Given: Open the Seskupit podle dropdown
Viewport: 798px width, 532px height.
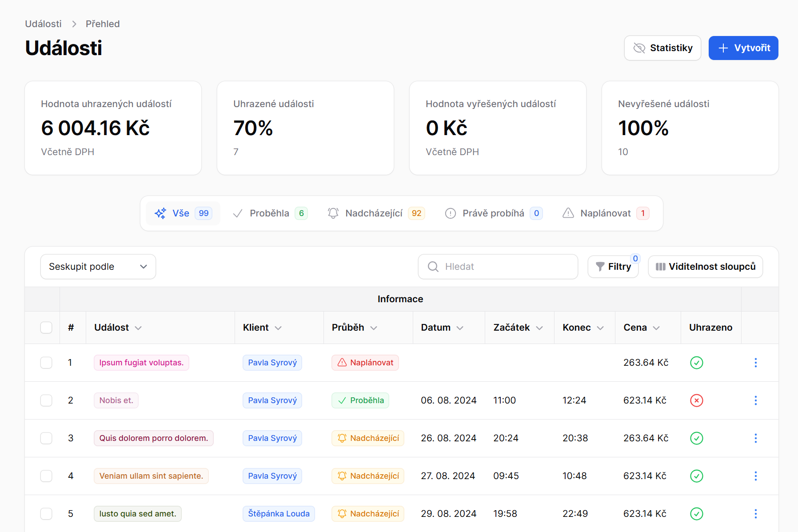Looking at the screenshot, I should point(98,267).
